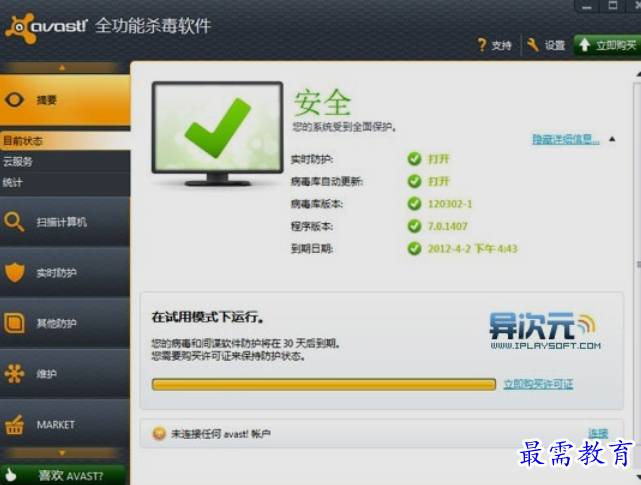This screenshot has width=641, height=485.
Task: Click green check beside 实时防护 status
Action: click(415, 159)
